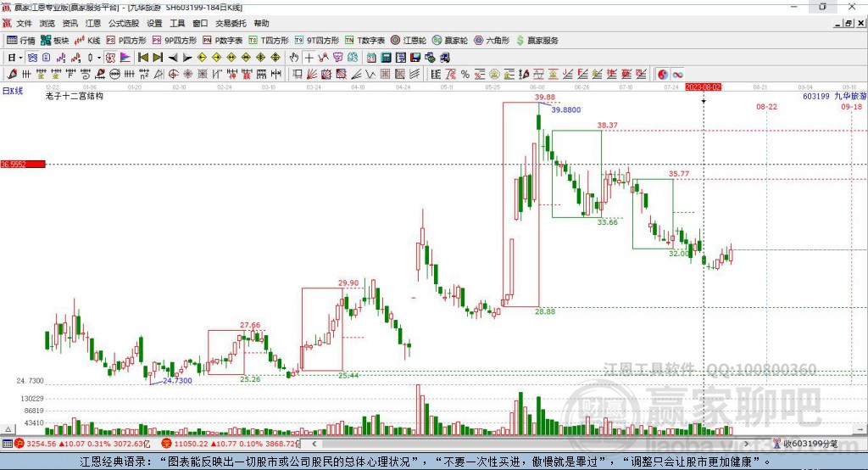Collapse volume pane with up triangle button

[8, 429]
